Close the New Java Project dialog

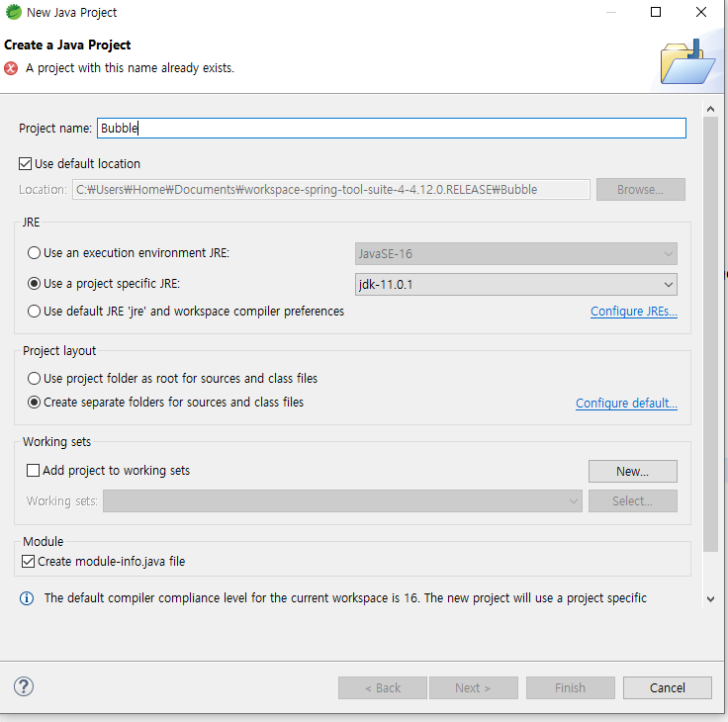(x=701, y=12)
